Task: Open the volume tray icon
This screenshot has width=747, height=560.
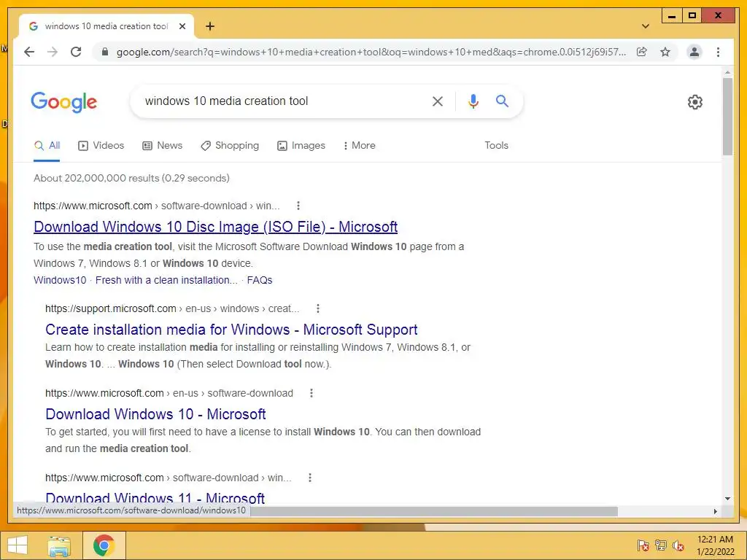Action: tap(678, 545)
